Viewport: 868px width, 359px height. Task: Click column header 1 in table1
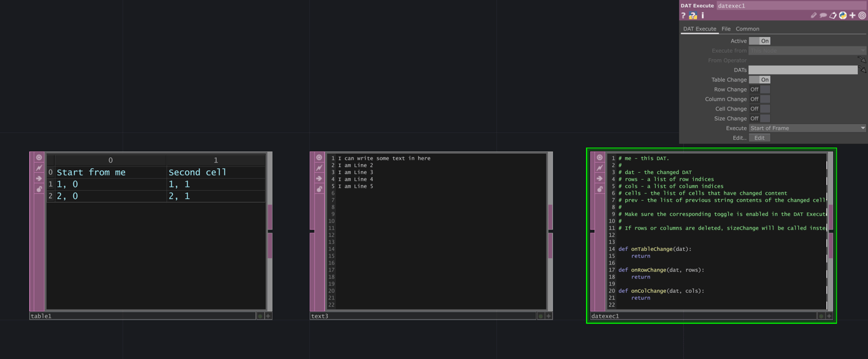coord(215,160)
